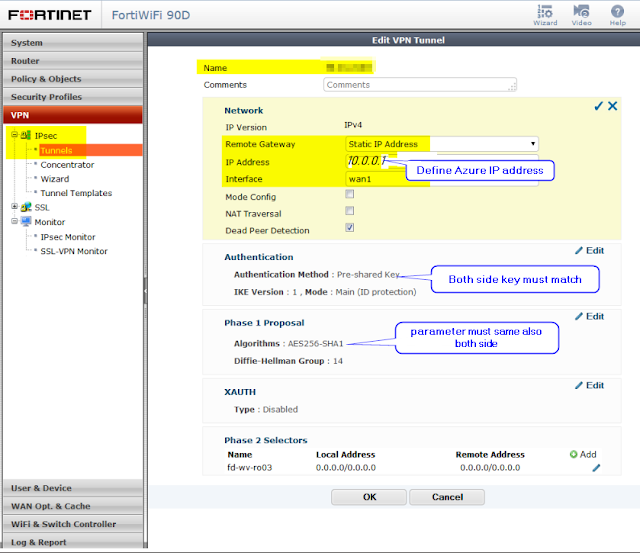This screenshot has height=553, width=640.
Task: Click the VPN menu section header
Action: click(73, 115)
